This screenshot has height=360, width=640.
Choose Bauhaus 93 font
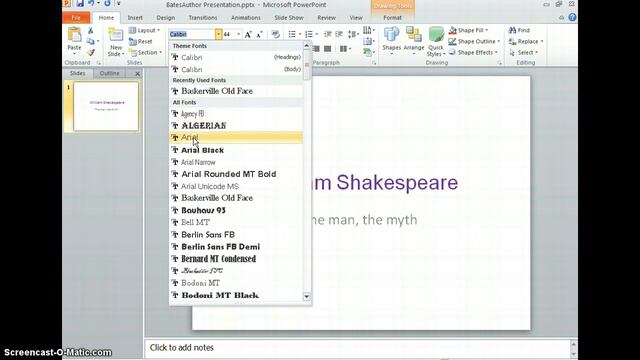236,210
